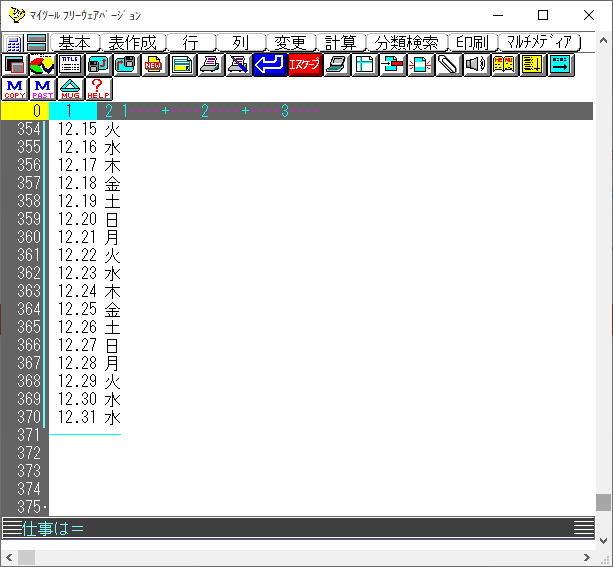Click the cell 12.28 月
The height and width of the screenshot is (567, 613).
click(89, 363)
